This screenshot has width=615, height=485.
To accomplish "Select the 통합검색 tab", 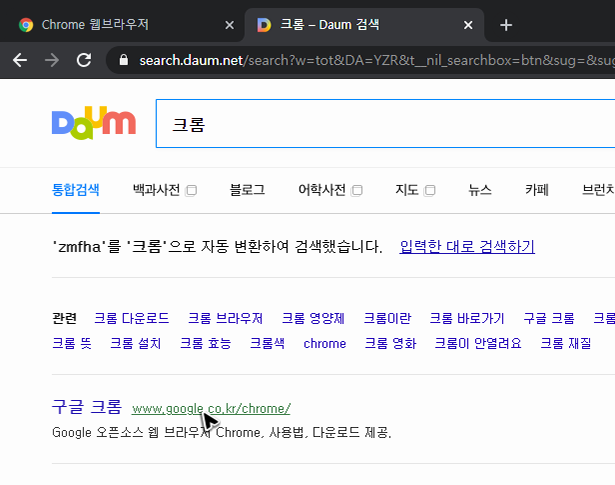I will pyautogui.click(x=76, y=190).
